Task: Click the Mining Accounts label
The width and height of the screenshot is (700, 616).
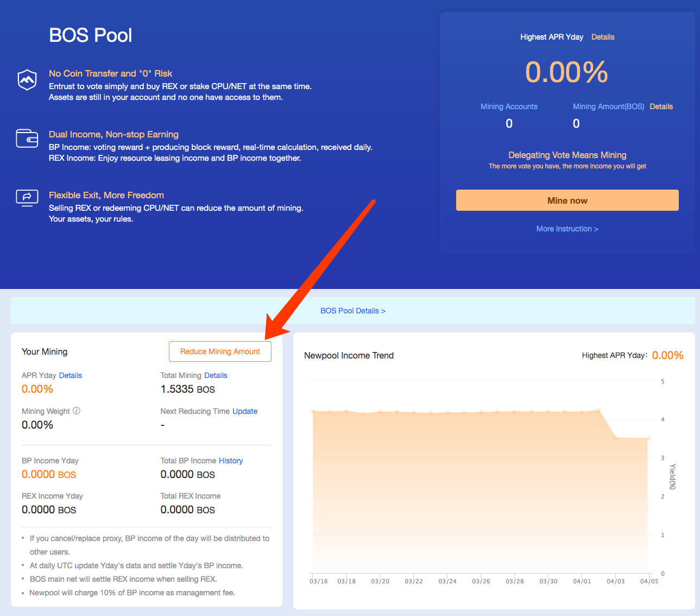Action: (x=509, y=106)
